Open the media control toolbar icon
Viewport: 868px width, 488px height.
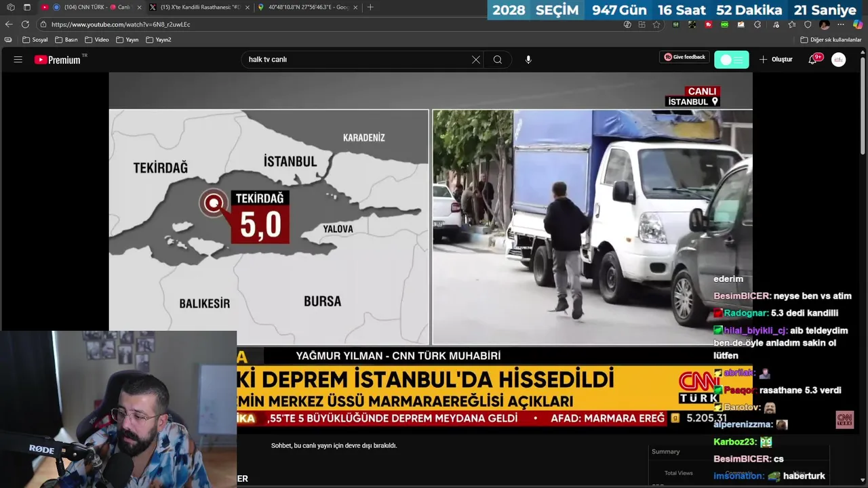click(776, 24)
